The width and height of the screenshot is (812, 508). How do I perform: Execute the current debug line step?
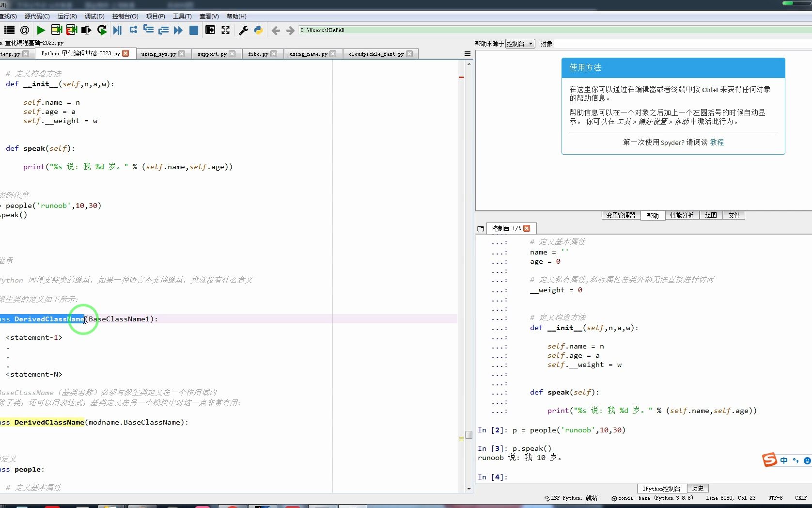point(133,30)
